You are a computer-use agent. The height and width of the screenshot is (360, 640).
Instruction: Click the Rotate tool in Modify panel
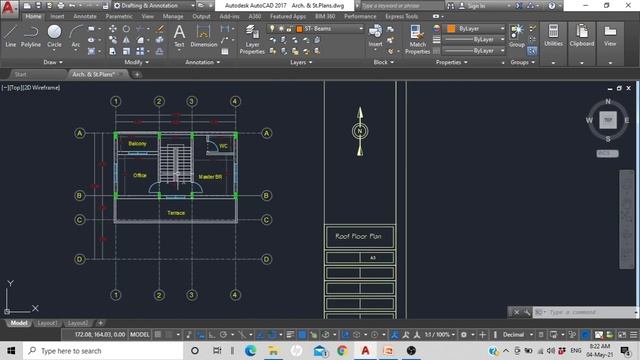(x=126, y=29)
